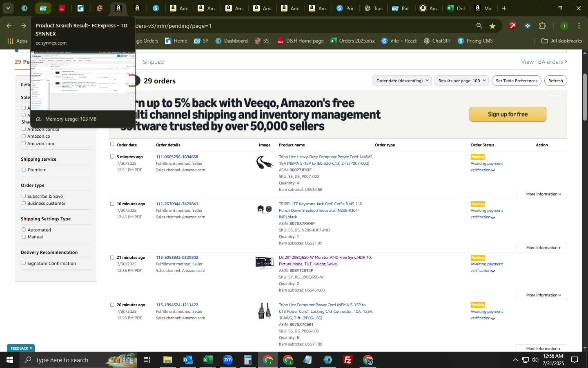Check the Amazon.ca sales channel filter
The width and height of the screenshot is (588, 368).
pyautogui.click(x=24, y=136)
